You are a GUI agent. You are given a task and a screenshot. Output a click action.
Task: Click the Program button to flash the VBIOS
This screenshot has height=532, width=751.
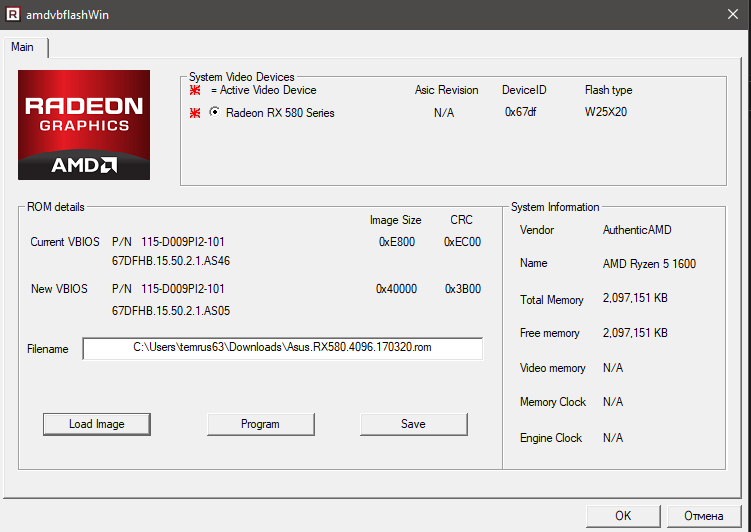click(261, 424)
